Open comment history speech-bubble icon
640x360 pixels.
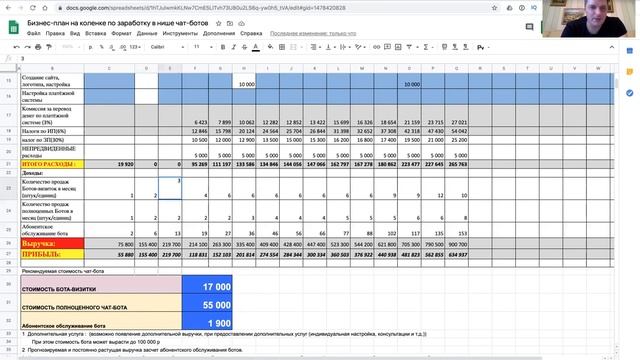click(529, 27)
